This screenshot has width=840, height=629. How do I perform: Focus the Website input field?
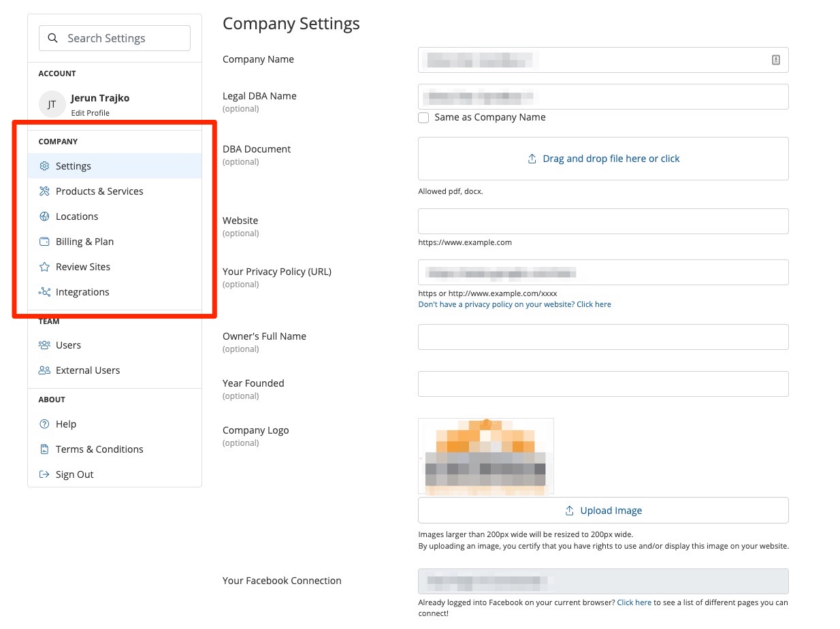click(x=602, y=221)
